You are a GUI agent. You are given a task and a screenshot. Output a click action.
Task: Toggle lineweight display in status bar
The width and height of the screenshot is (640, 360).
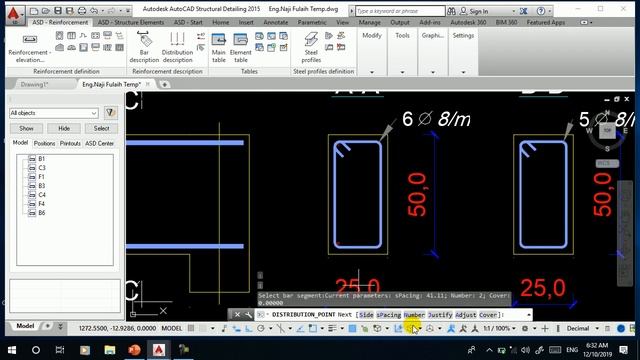click(332, 328)
